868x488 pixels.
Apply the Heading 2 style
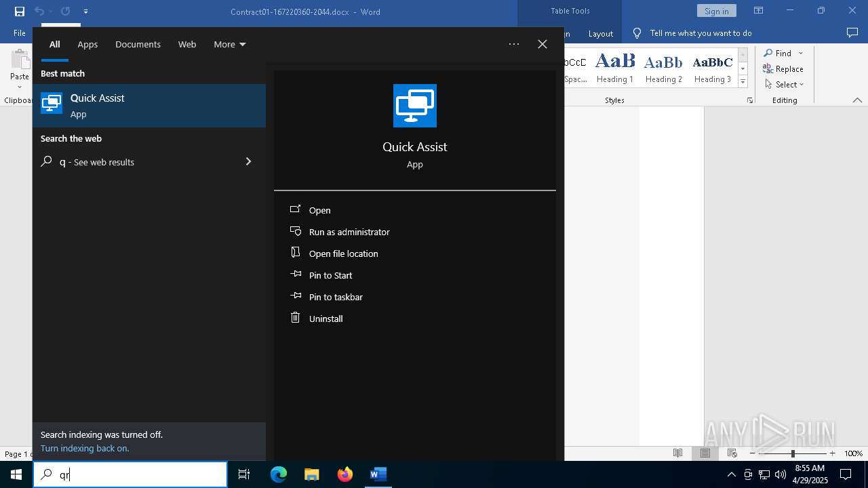pos(663,68)
